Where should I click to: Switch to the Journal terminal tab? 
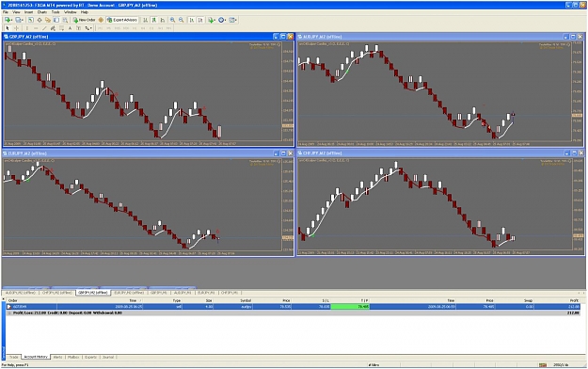click(x=108, y=357)
